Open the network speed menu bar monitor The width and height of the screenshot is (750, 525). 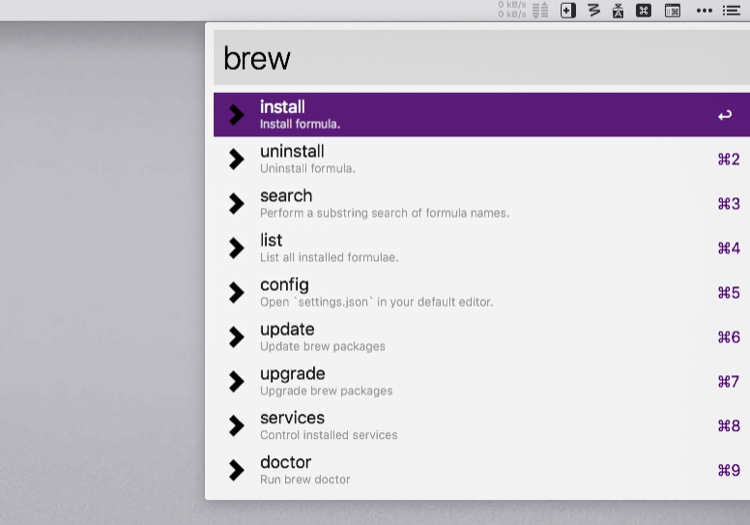pyautogui.click(x=512, y=10)
